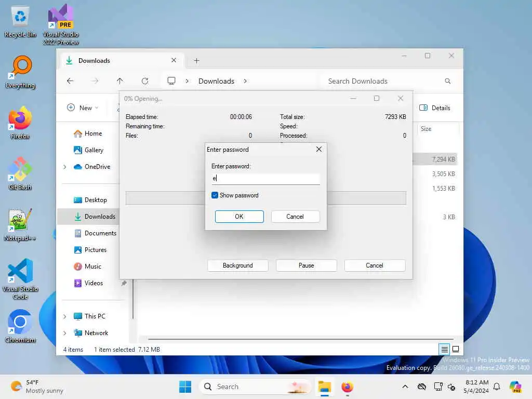Close the Downloads Explorer tab
This screenshot has height=399, width=532.
pos(174,60)
